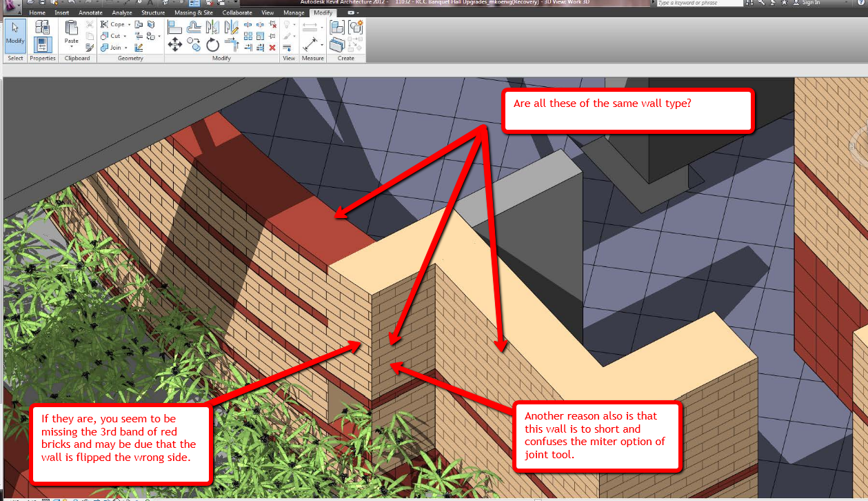Click the Pin tool icon
This screenshot has height=501, width=868.
click(273, 36)
